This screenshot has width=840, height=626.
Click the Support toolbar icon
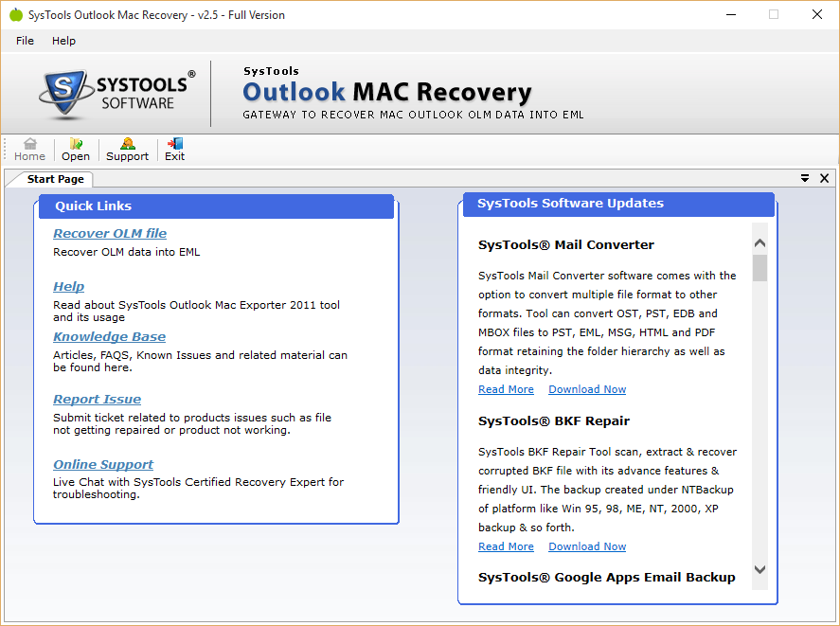pos(127,150)
